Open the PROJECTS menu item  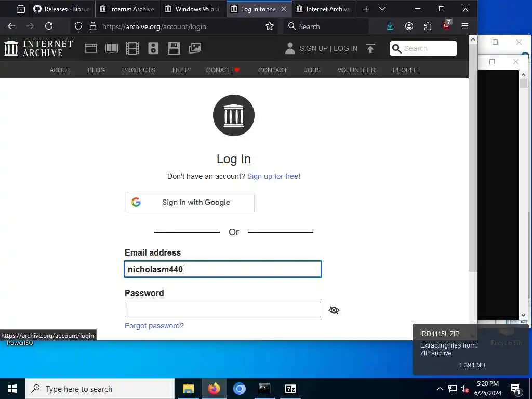tap(138, 70)
